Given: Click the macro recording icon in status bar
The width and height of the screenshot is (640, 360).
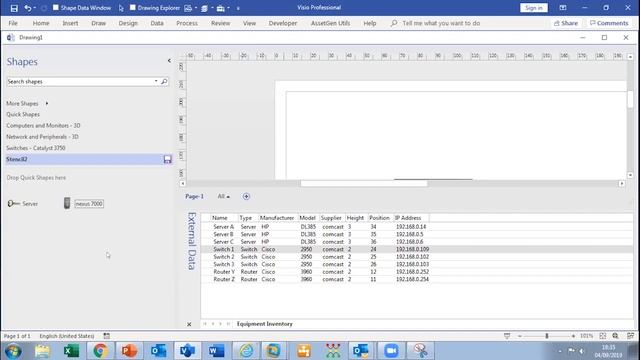Looking at the screenshot, I should [107, 336].
